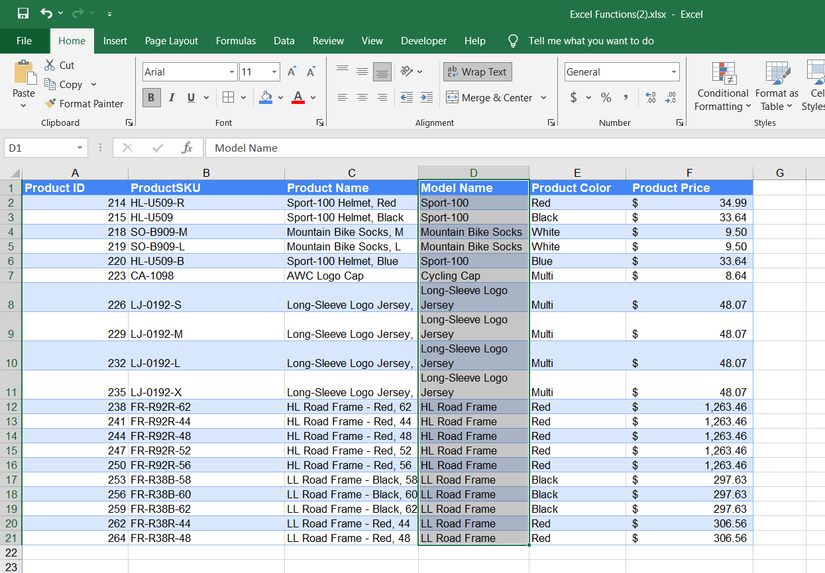Apply the Percent Style format

tap(606, 98)
